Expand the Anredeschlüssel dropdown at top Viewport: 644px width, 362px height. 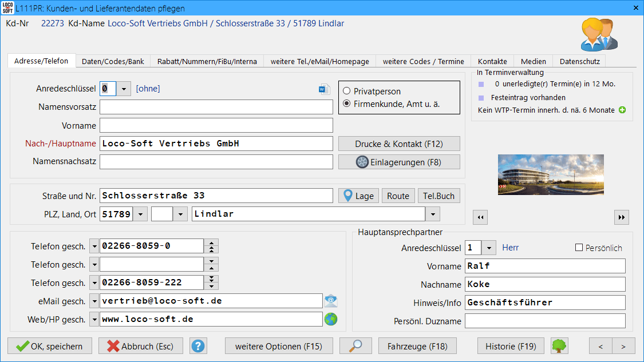pos(124,89)
